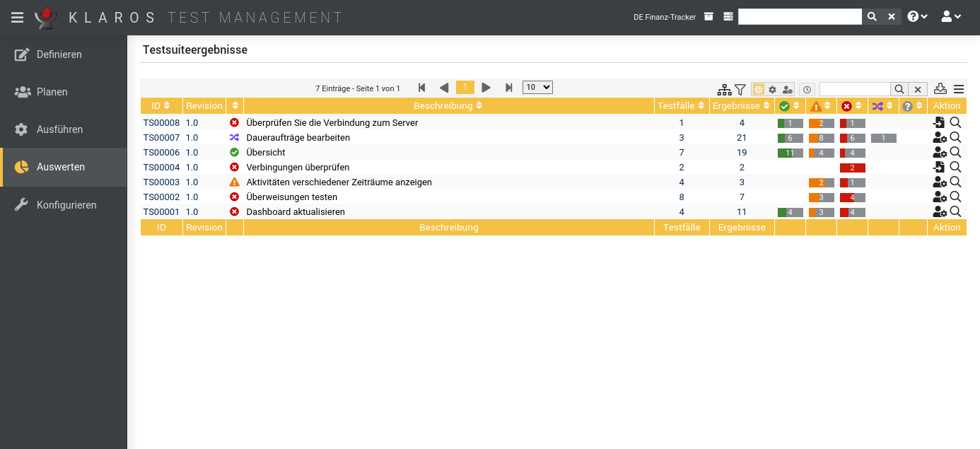Screen dimensions: 980x449
Task: Sort table by ID column
Action: click(161, 105)
